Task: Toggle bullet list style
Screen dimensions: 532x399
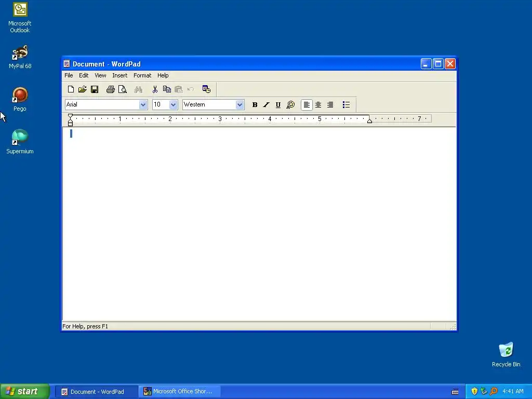Action: click(346, 105)
